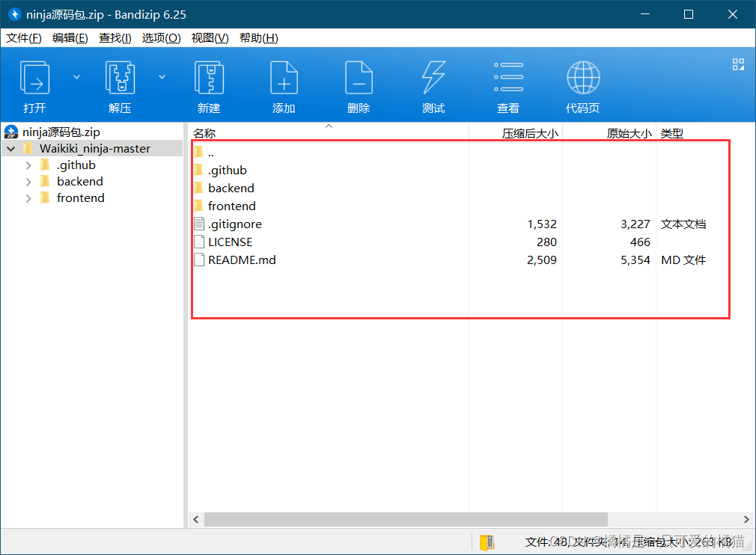Click scroll-left arrow on horizontal scrollbar
The image size is (756, 555).
click(x=196, y=519)
